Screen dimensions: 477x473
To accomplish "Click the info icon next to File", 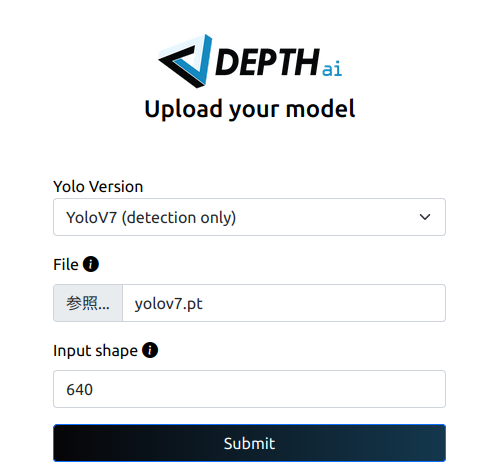I will click(x=90, y=264).
